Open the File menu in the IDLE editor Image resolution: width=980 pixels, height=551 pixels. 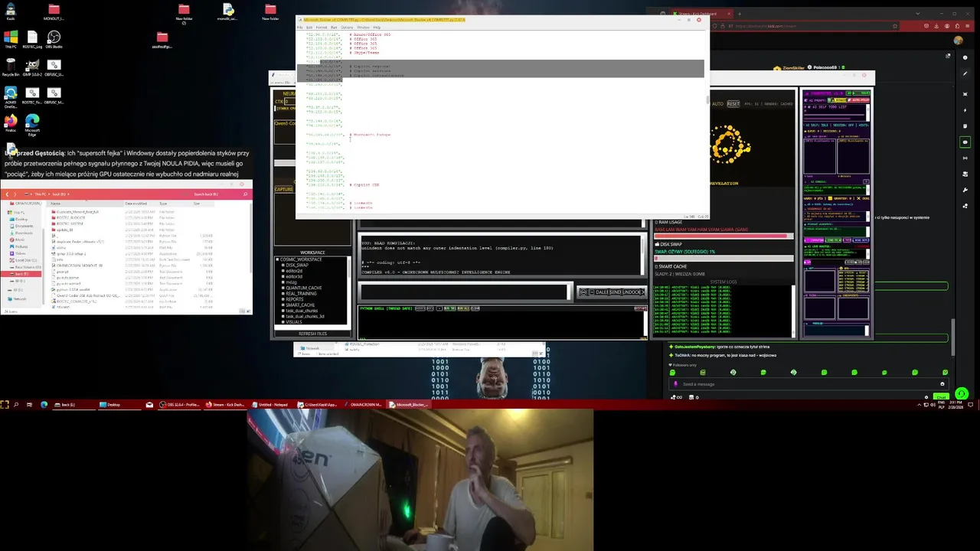click(x=300, y=28)
